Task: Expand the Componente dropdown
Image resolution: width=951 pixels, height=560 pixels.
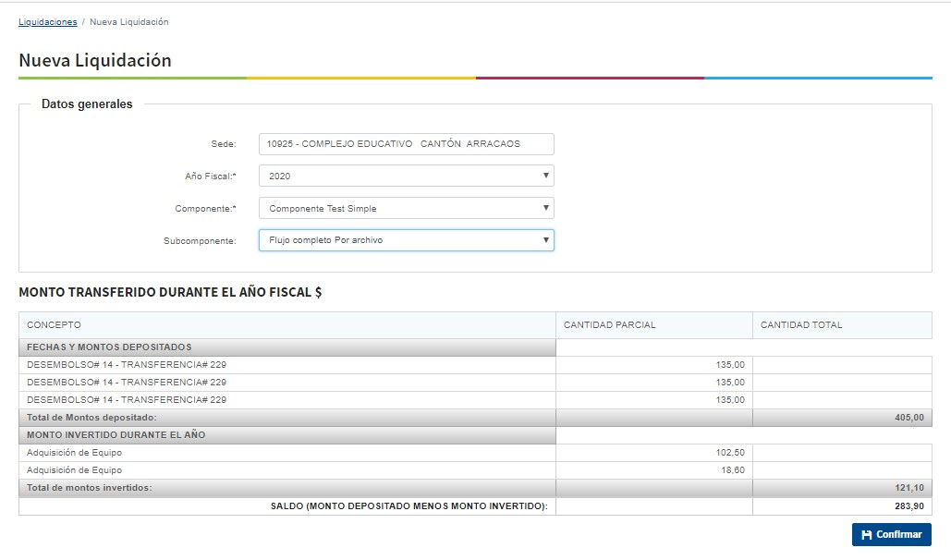Action: (x=406, y=209)
